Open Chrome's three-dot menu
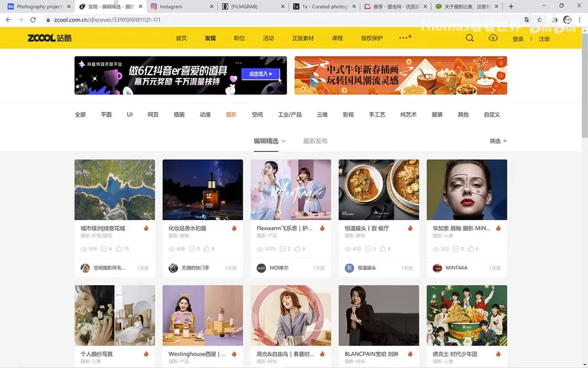Viewport: 588px width, 368px height. coord(580,20)
